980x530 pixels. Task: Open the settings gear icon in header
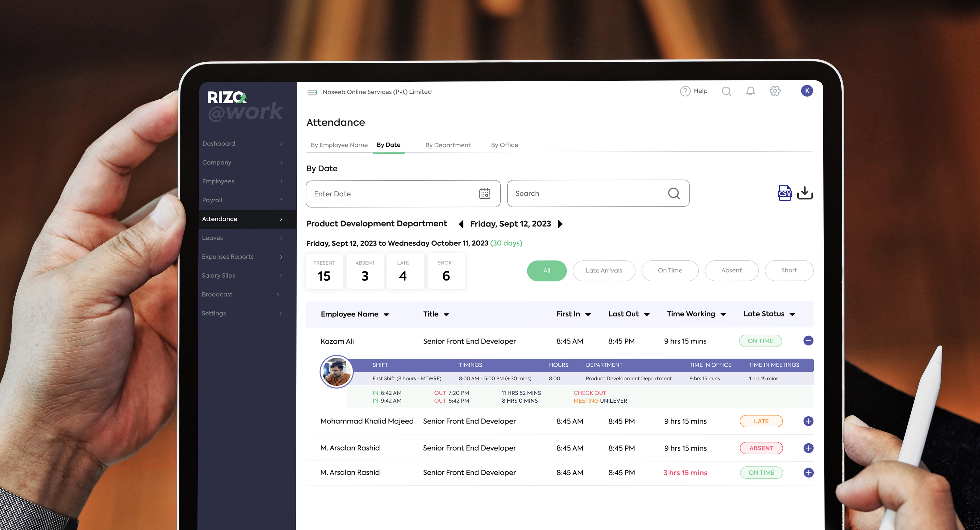(x=775, y=91)
